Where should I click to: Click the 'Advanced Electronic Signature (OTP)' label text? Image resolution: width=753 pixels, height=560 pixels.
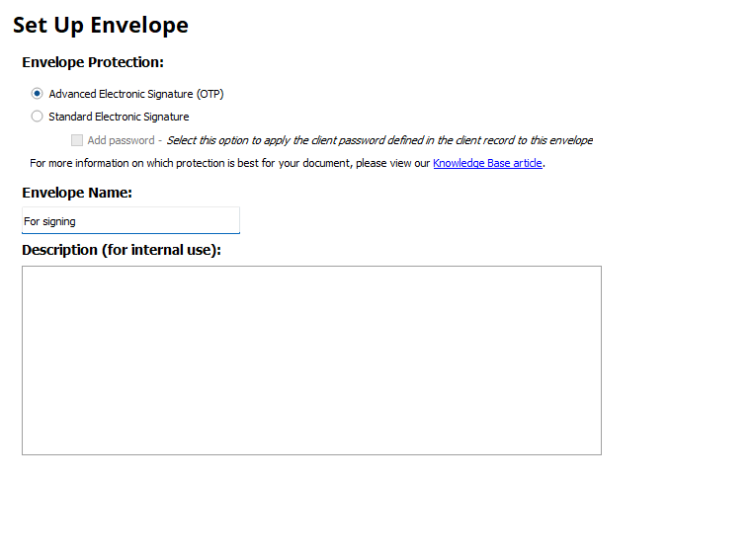[x=136, y=94]
